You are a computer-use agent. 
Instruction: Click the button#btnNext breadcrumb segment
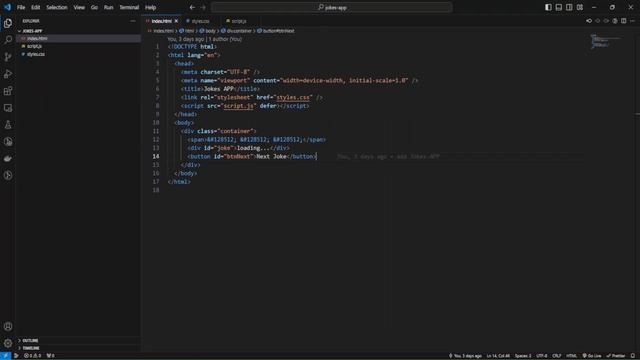pos(276,31)
